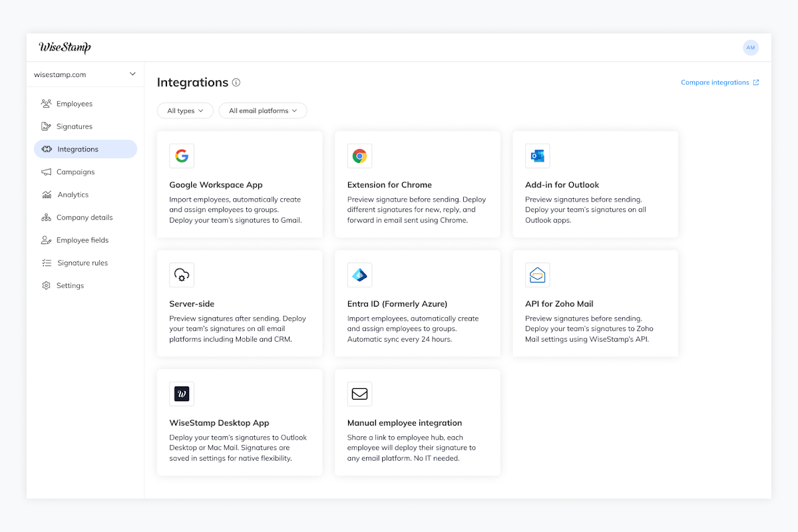Click the Settings gear icon
Viewport: 798px width, 532px height.
pyautogui.click(x=47, y=285)
